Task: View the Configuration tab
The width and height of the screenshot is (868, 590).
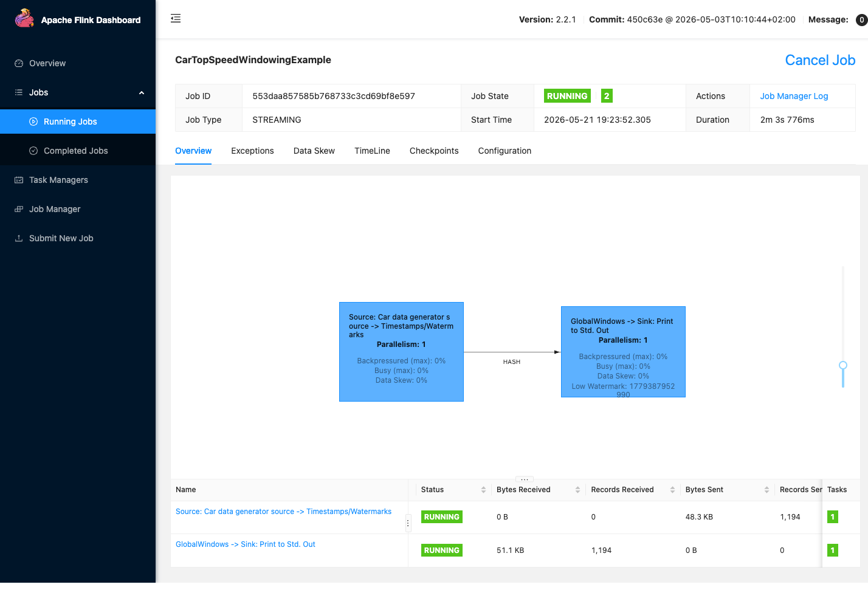Action: (505, 151)
